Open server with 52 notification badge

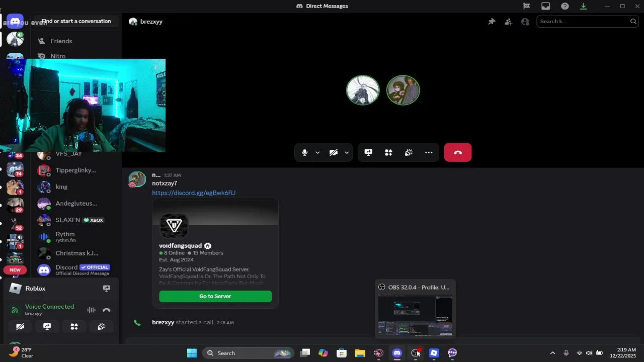click(x=15, y=223)
